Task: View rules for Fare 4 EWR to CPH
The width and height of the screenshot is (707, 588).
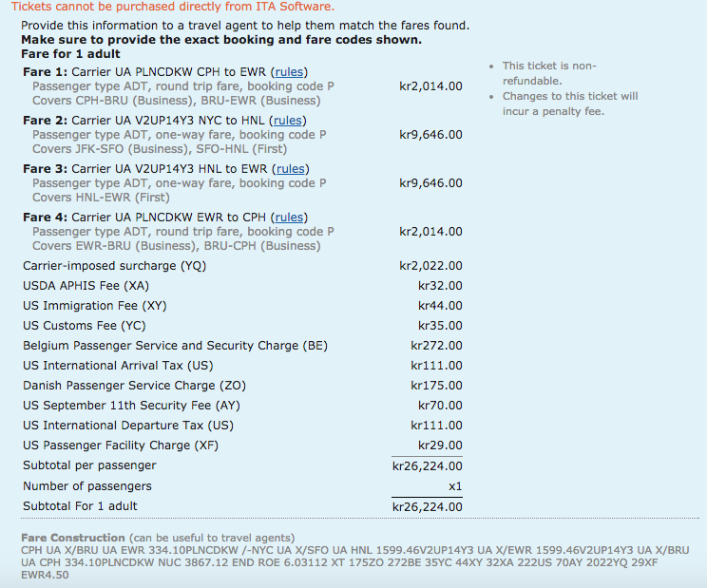Action: pos(289,218)
